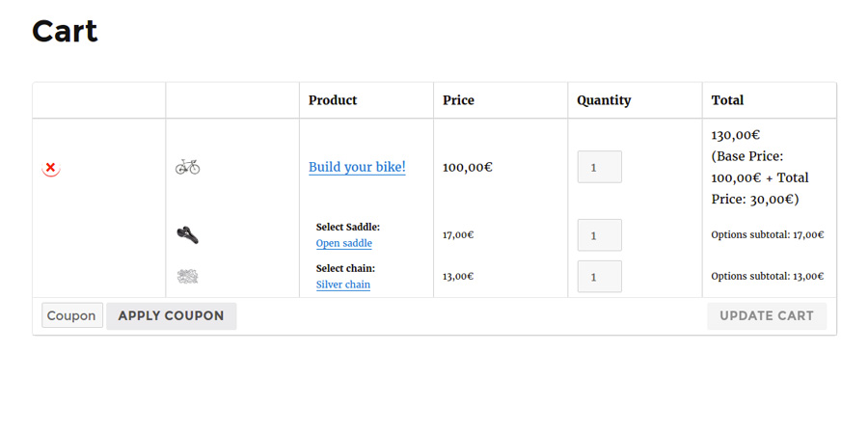Screen dimensions: 868x434
Task: Click the Product column header
Action: [333, 100]
